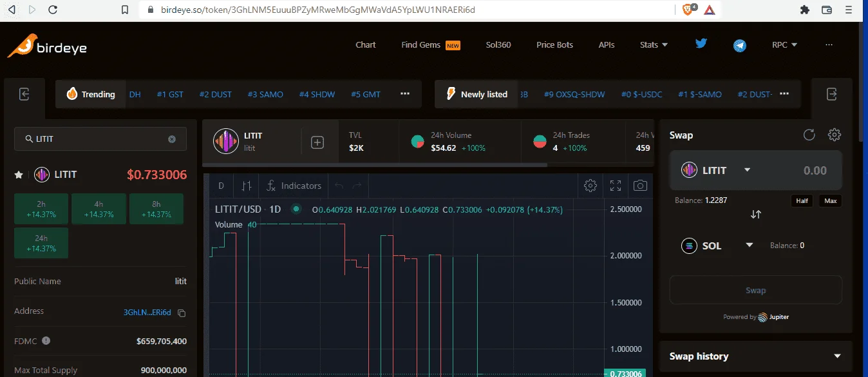Collapse the right swap panel
This screenshot has width=868, height=377.
click(831, 94)
